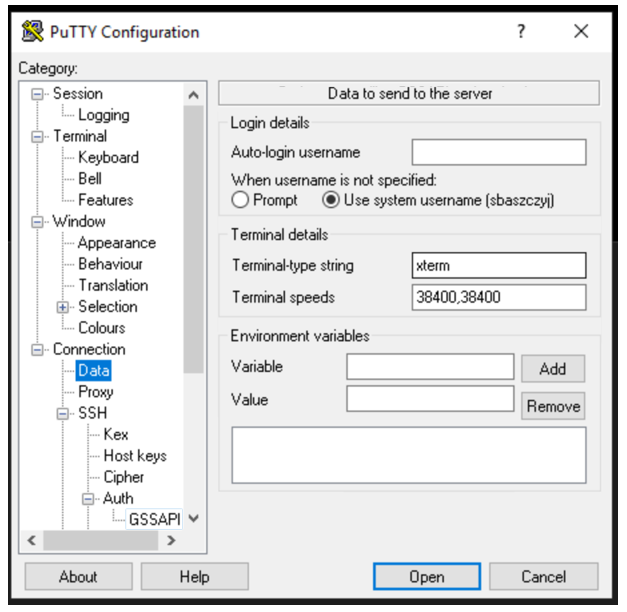Select Cipher in the category tree
The image size is (627, 612).
coord(124,477)
